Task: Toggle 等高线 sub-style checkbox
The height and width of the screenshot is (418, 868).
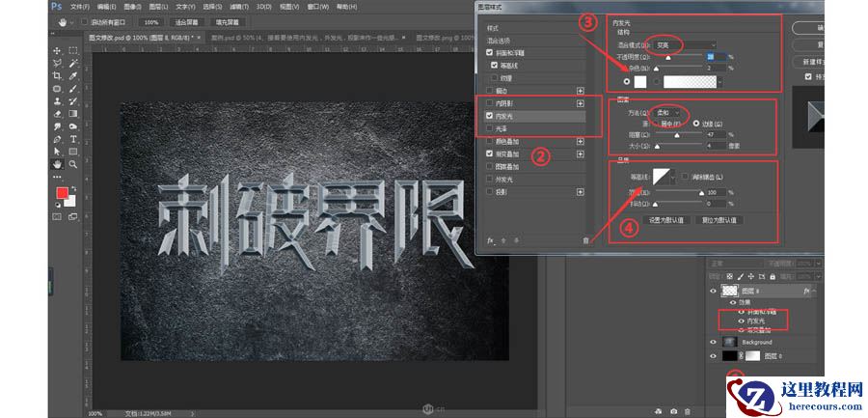Action: (495, 66)
